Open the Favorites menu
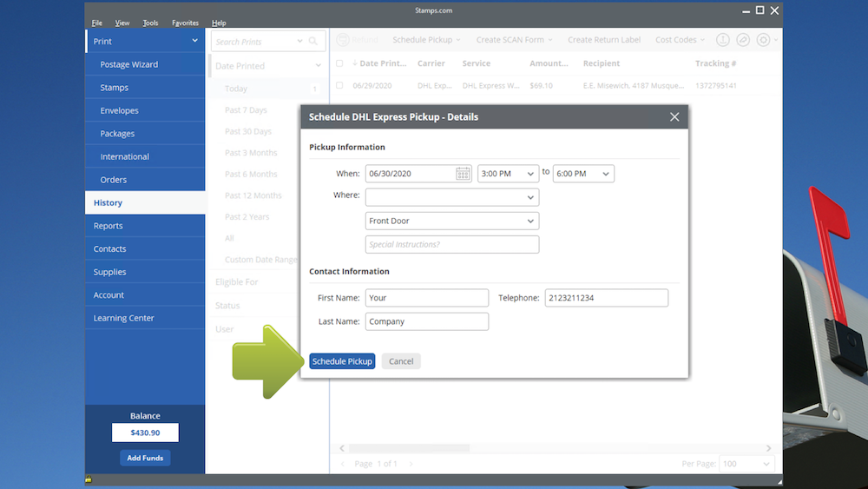 pos(185,23)
